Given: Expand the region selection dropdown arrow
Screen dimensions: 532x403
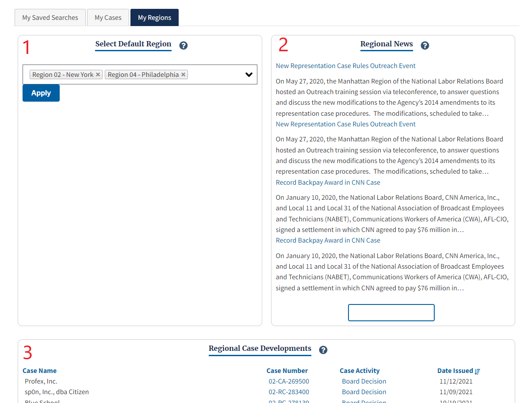Looking at the screenshot, I should click(249, 75).
